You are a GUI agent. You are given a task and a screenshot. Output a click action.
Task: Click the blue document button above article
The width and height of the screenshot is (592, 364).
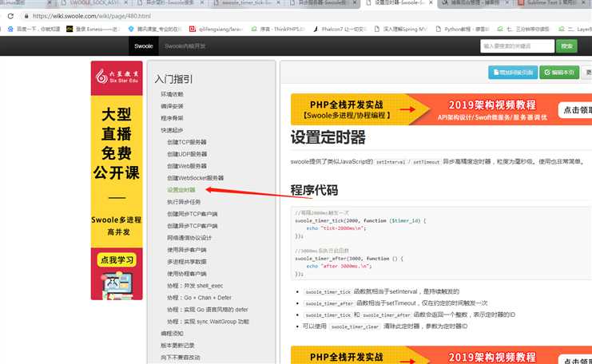[x=513, y=73]
